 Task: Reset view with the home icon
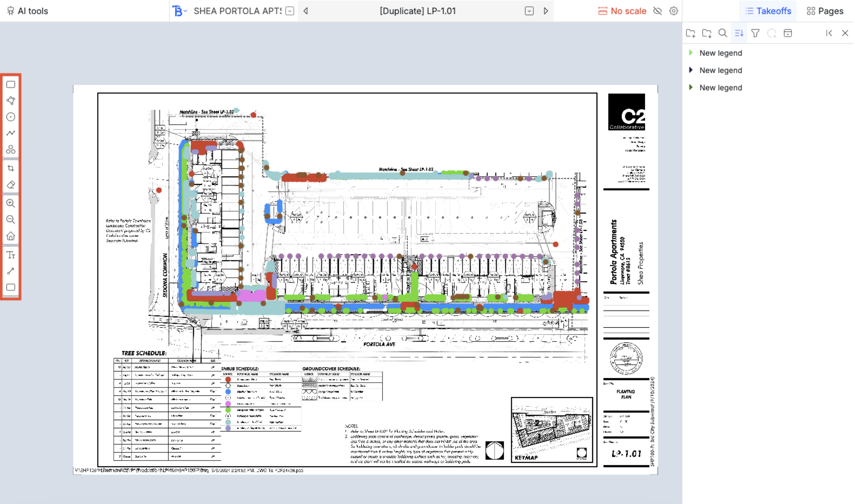click(x=11, y=236)
